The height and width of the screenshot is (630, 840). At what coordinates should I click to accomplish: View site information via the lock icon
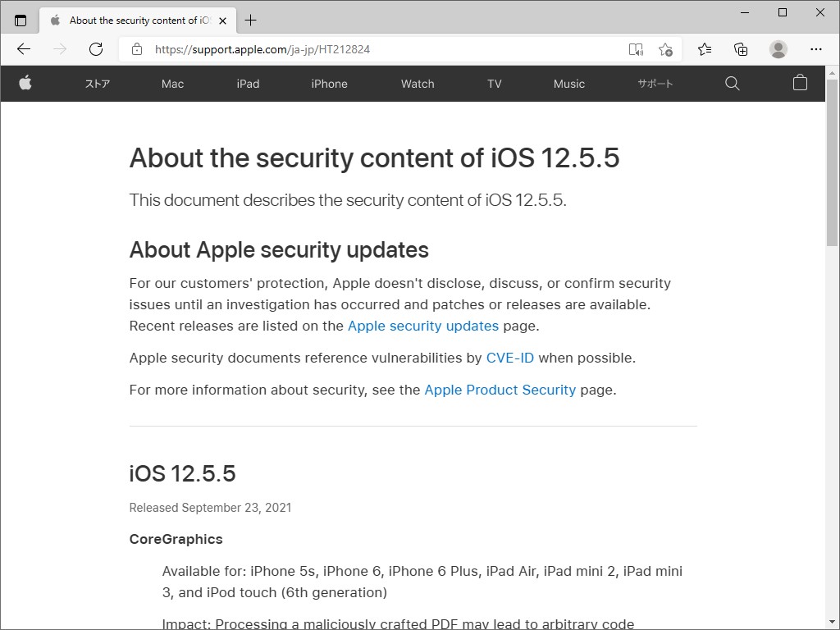click(136, 49)
